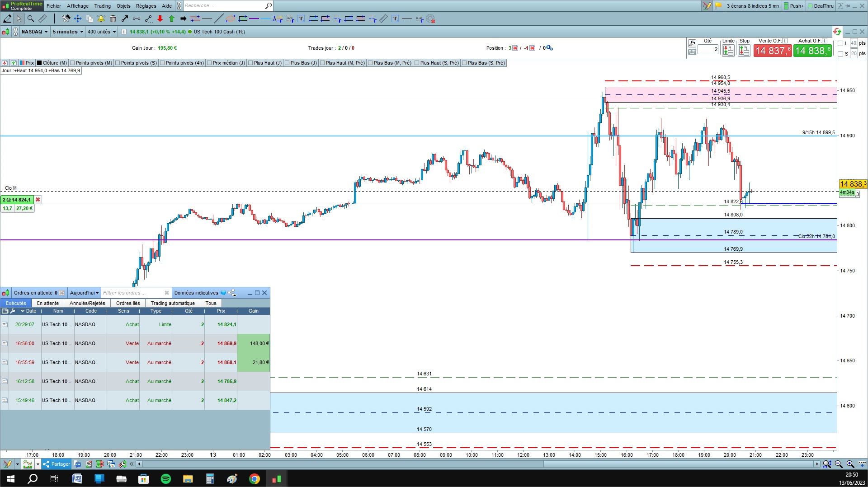Viewport: 868px width, 487px height.
Task: Open the Objets menu
Action: pyautogui.click(x=123, y=6)
